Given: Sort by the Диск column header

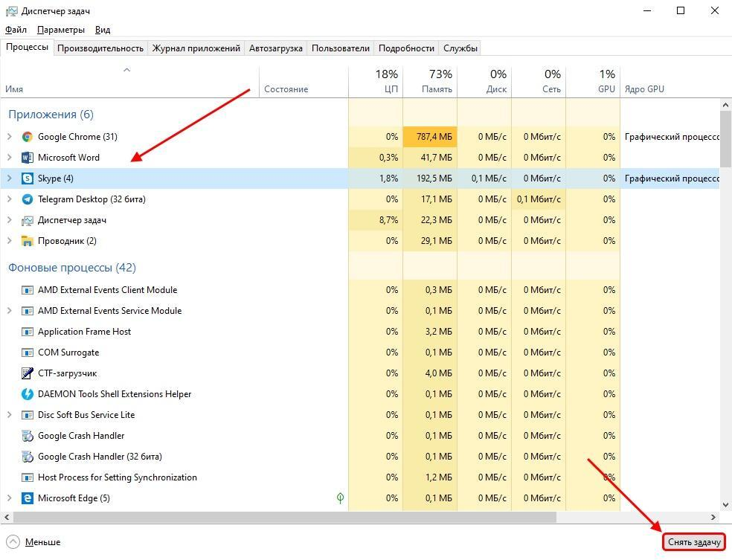Looking at the screenshot, I should coord(484,82).
